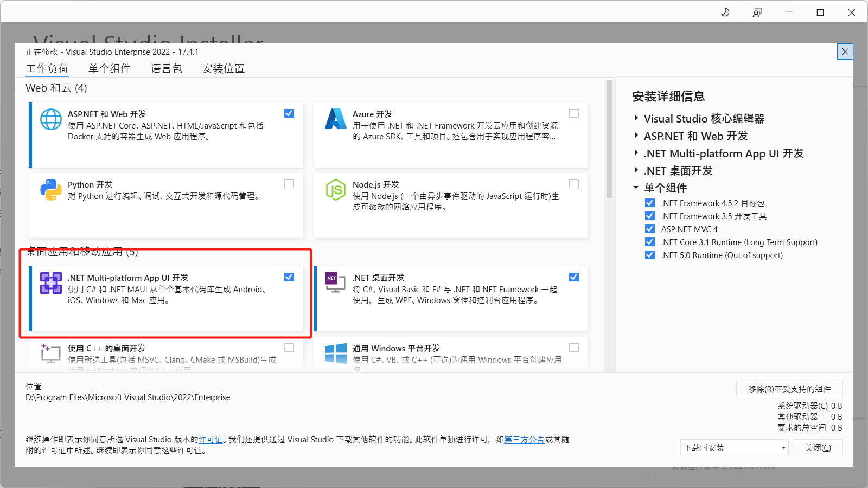The image size is (868, 488).
Task: Uncheck ASP.NET MVC 4 component
Action: point(650,229)
